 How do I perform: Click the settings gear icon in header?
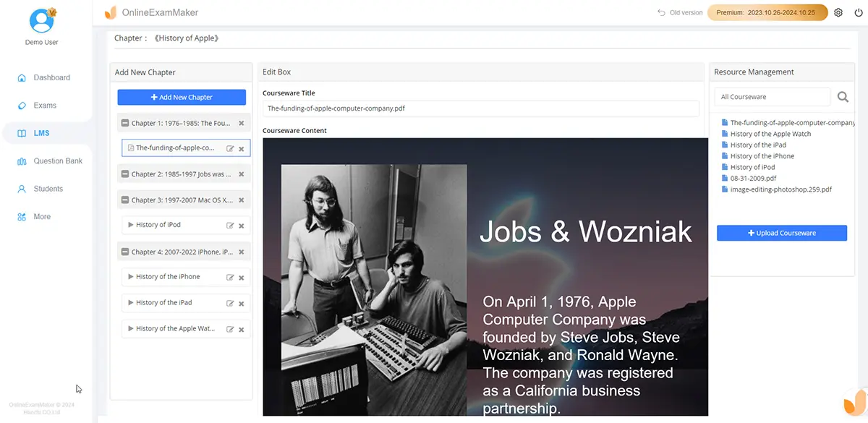pyautogui.click(x=838, y=12)
